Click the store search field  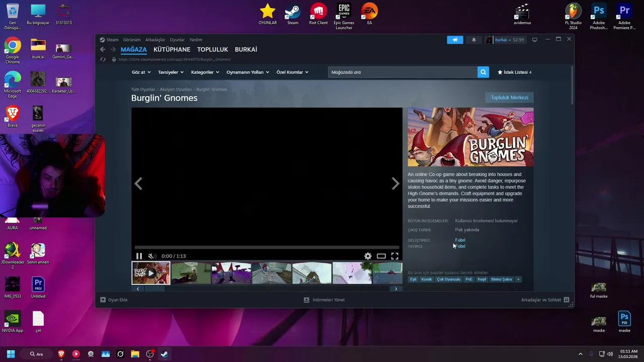pyautogui.click(x=403, y=72)
